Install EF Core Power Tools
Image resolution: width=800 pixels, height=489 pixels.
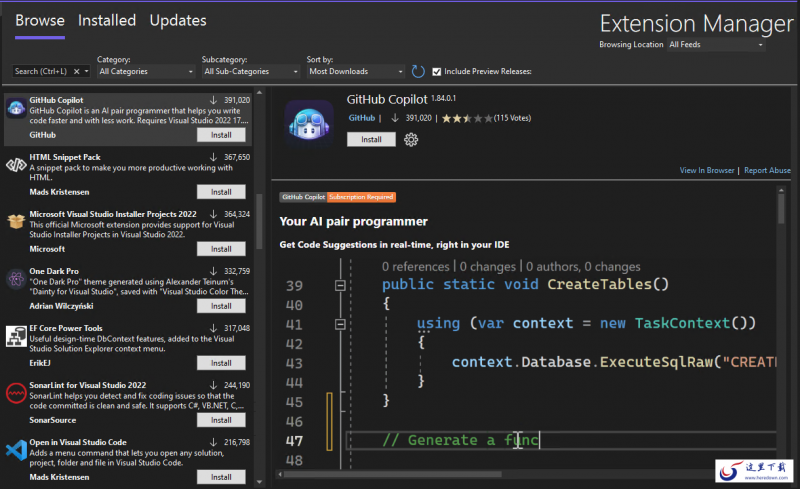point(221,363)
